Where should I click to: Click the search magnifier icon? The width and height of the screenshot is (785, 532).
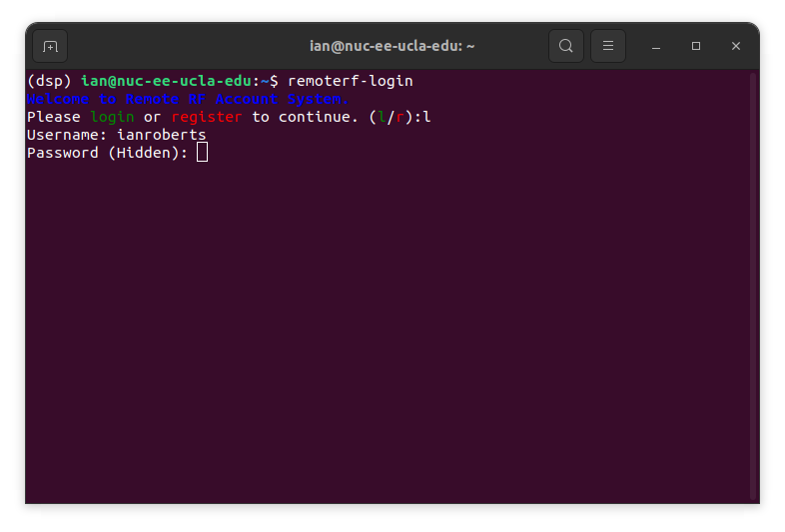pos(566,46)
